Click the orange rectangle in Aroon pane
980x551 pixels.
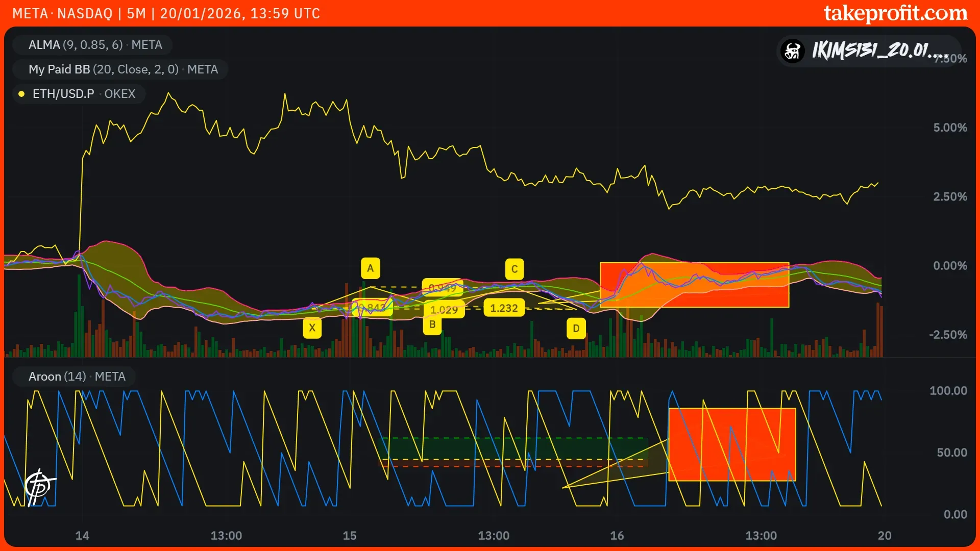point(732,444)
